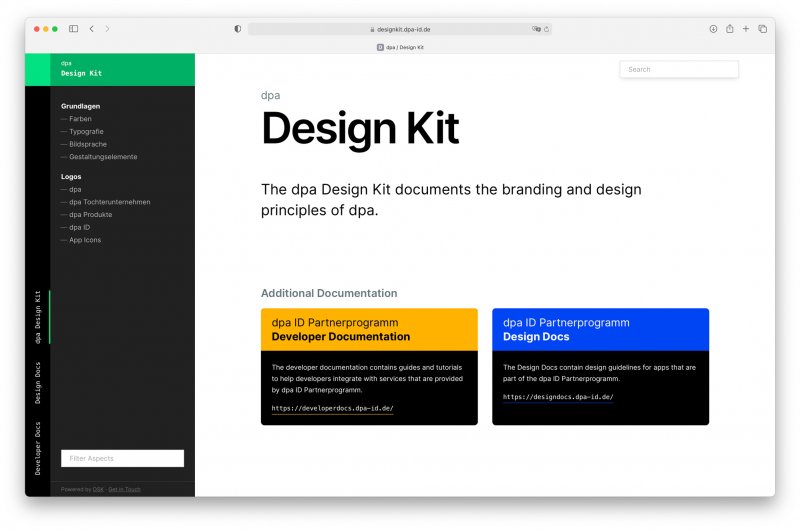Reload the page with the refresh icon
Screen dimensions: 800x530
546,29
